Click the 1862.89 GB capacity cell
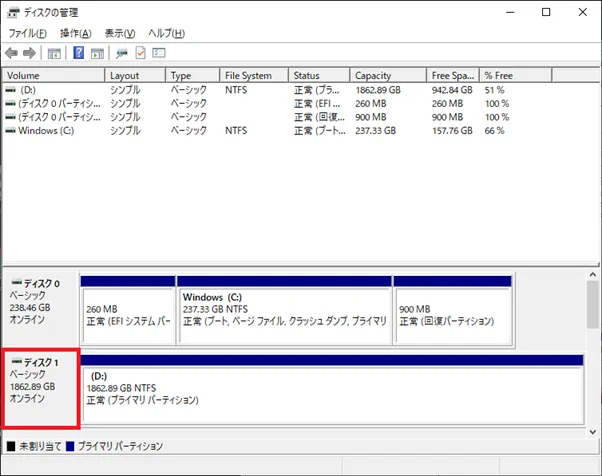The width and height of the screenshot is (602, 476). point(378,90)
